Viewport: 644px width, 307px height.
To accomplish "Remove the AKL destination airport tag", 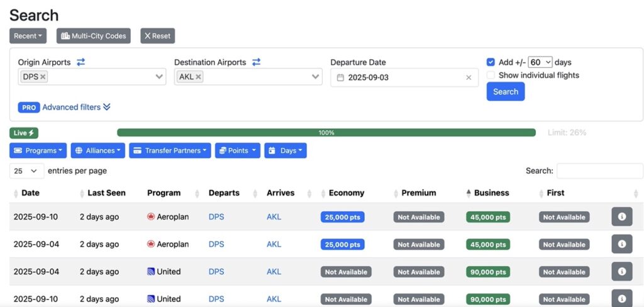I will [198, 77].
